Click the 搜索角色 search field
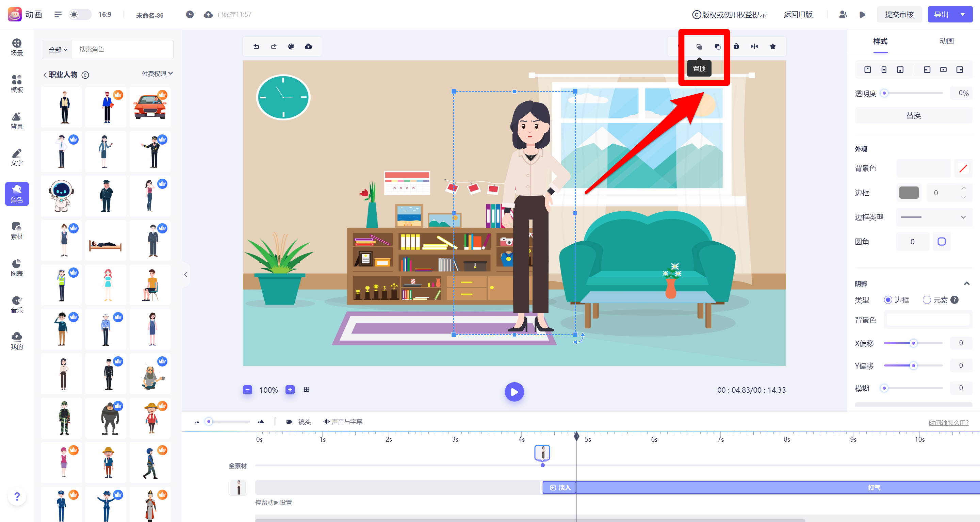The image size is (980, 522). 122,49
